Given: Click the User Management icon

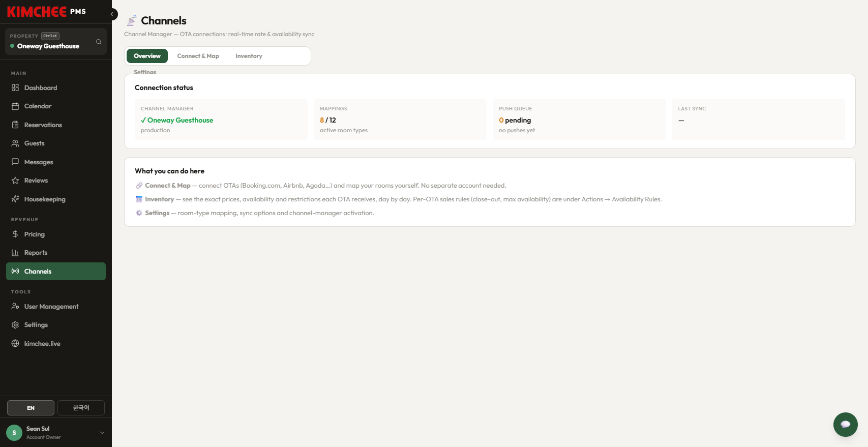Looking at the screenshot, I should click(x=15, y=307).
